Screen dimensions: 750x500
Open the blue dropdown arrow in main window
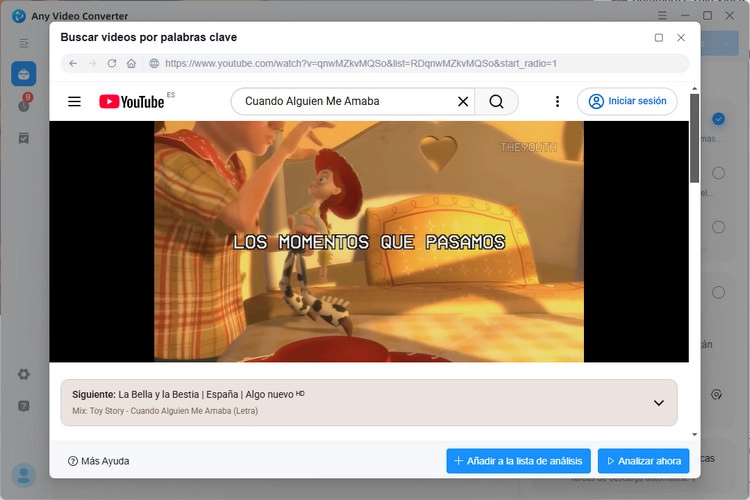(x=726, y=44)
